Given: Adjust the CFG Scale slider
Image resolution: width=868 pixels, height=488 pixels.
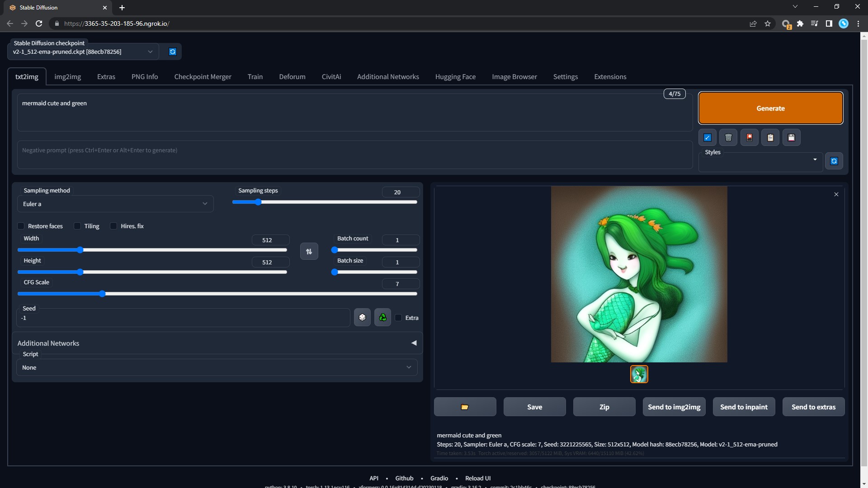Looking at the screenshot, I should [103, 294].
